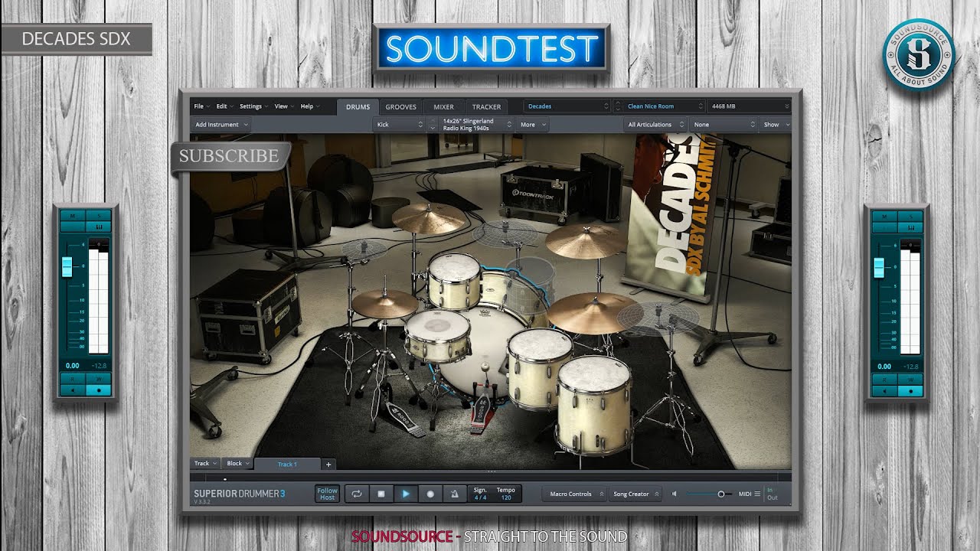
Task: Expand the More dropdown
Action: coord(531,124)
